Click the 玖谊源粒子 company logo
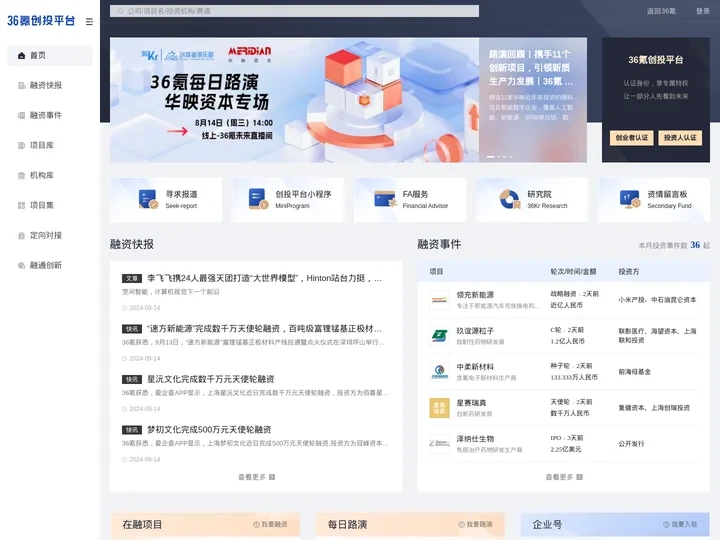Viewport: 720px width, 540px height. point(439,336)
